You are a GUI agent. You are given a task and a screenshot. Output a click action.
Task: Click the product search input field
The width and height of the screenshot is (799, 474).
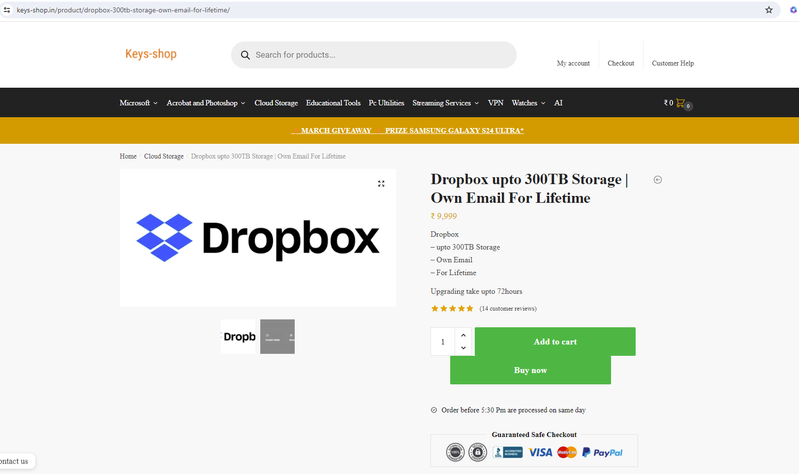[x=380, y=55]
